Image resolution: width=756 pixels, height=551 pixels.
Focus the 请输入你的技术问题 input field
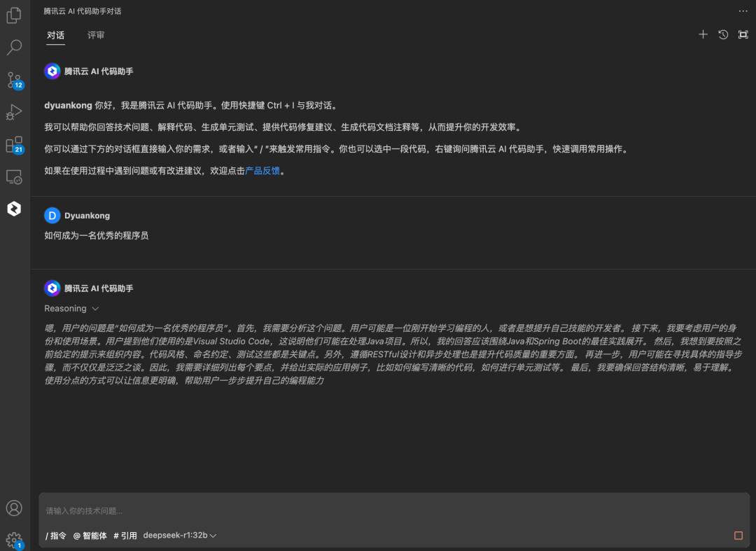pos(394,510)
